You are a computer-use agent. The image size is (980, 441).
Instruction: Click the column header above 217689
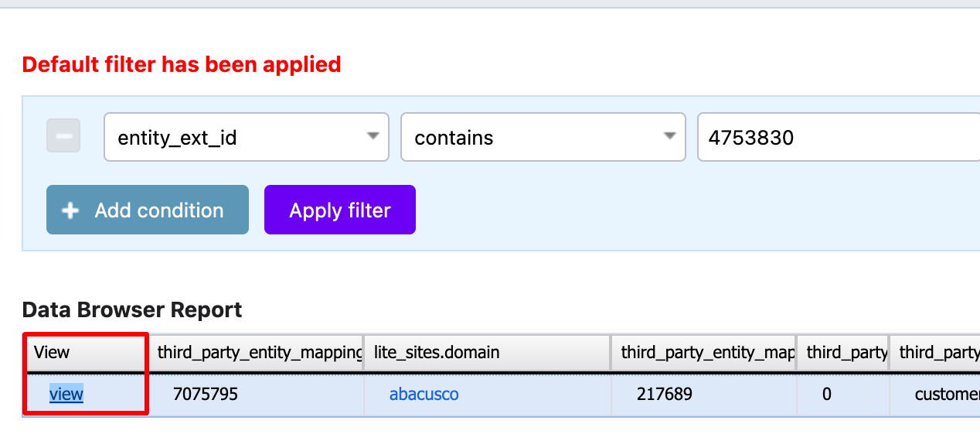(703, 353)
